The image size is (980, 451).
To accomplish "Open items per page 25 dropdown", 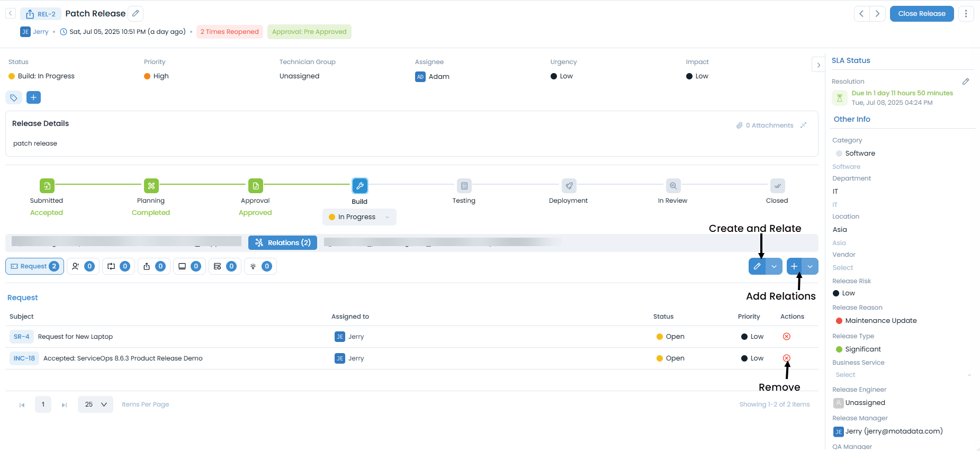I will [x=95, y=404].
